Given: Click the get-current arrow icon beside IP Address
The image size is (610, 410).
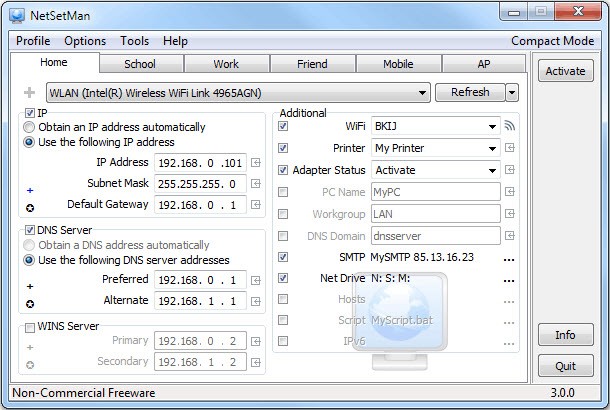Looking at the screenshot, I should point(256,163).
